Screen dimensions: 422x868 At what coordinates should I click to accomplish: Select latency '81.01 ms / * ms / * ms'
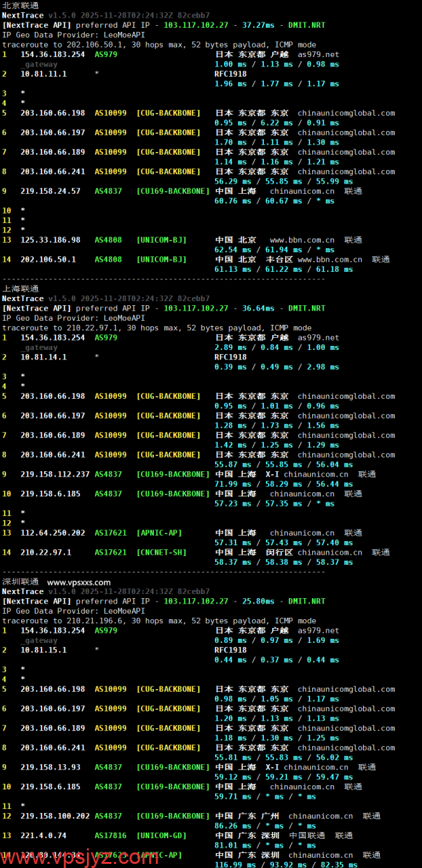[x=265, y=845]
